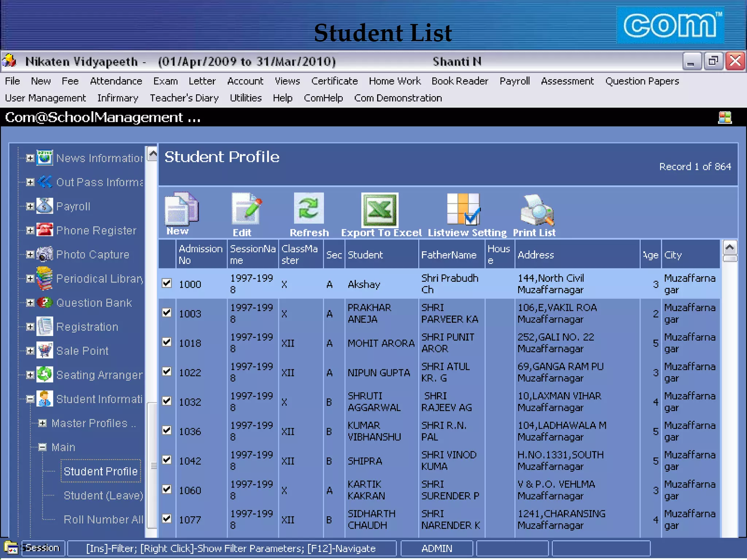Image resolution: width=747 pixels, height=560 pixels.
Task: Uncheck the checkbox for admission 1036
Action: click(x=167, y=431)
